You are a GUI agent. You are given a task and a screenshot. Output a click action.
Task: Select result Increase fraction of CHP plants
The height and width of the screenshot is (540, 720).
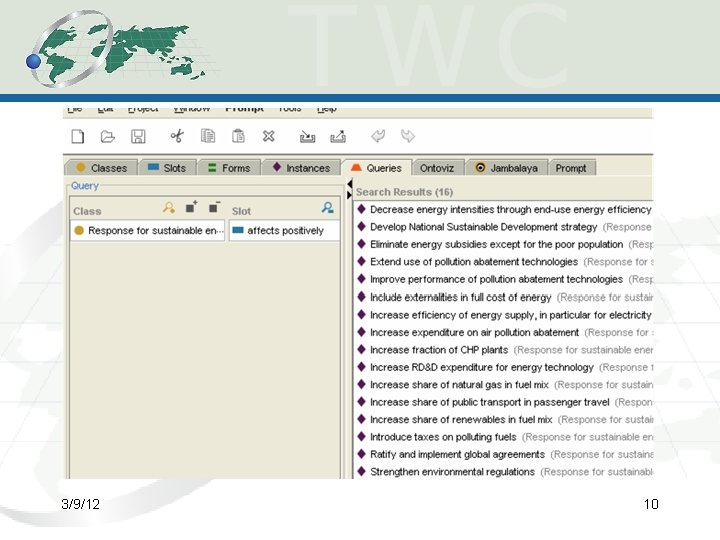coord(505,350)
